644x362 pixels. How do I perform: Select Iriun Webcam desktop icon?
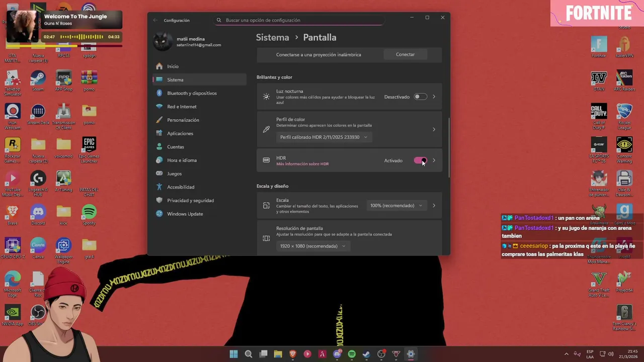pyautogui.click(x=13, y=117)
